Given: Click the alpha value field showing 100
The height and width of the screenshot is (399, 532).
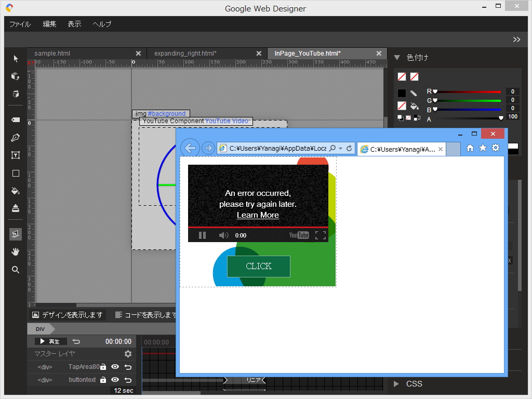Looking at the screenshot, I should 513,117.
